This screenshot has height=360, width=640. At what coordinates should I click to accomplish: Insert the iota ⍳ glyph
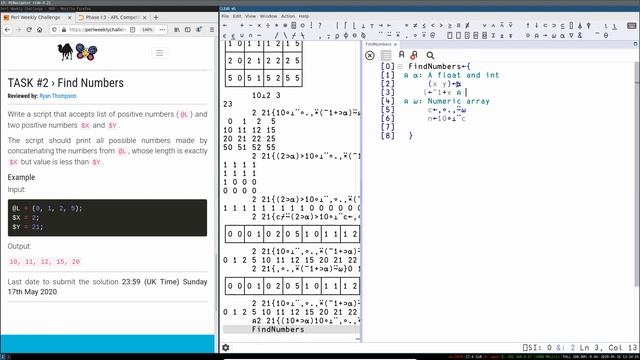[606, 26]
